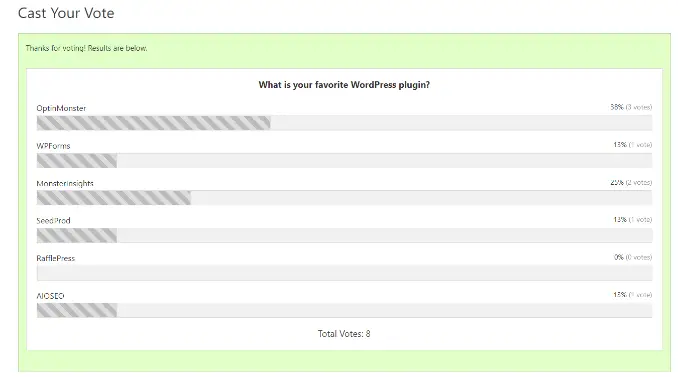This screenshot has width=680, height=377.
Task: Click the WPForms vote count text
Action: pos(640,144)
